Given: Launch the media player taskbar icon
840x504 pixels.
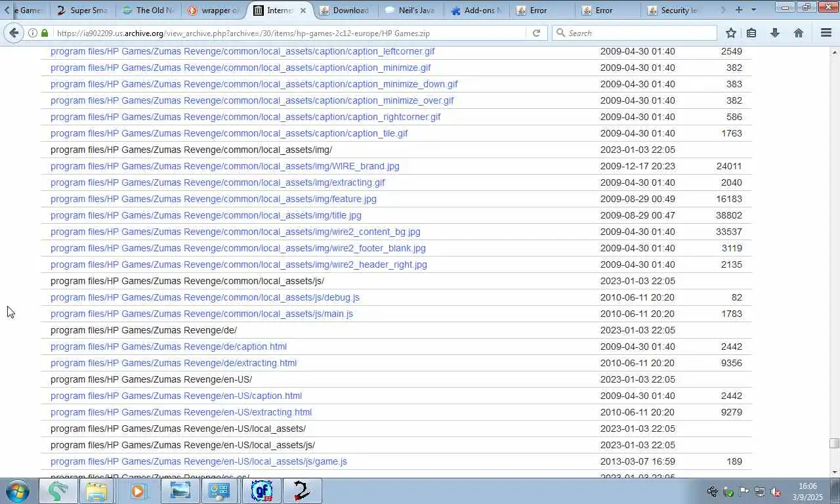Looking at the screenshot, I should pos(138,491).
